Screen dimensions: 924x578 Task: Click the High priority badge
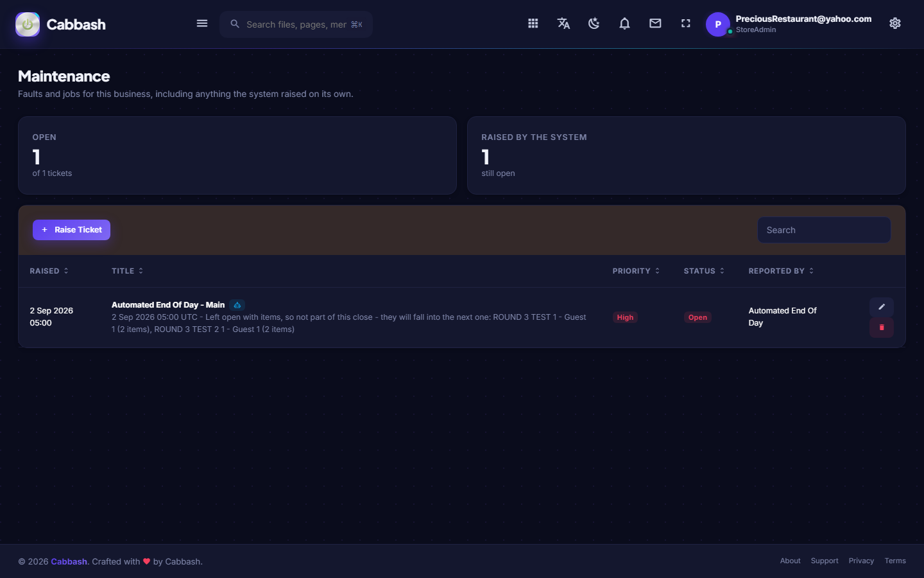point(625,317)
